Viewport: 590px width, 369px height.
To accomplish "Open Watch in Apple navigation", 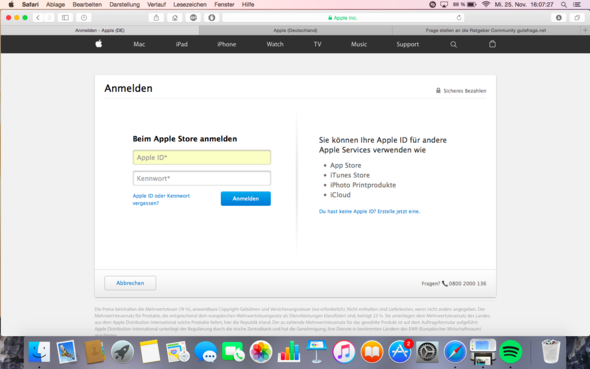I will 275,44.
